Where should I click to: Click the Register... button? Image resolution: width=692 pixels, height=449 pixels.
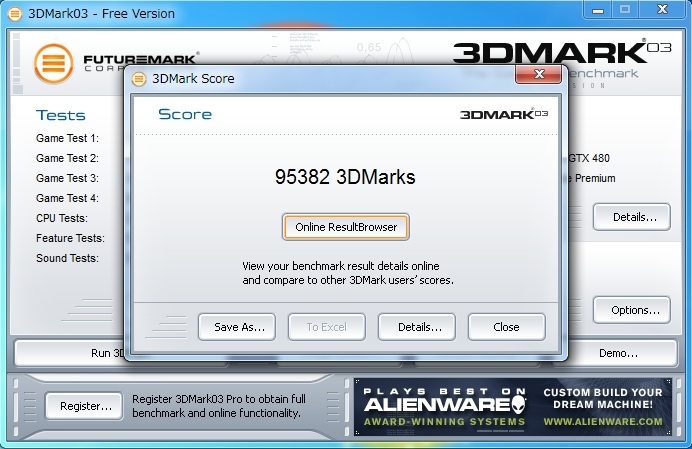click(x=84, y=406)
